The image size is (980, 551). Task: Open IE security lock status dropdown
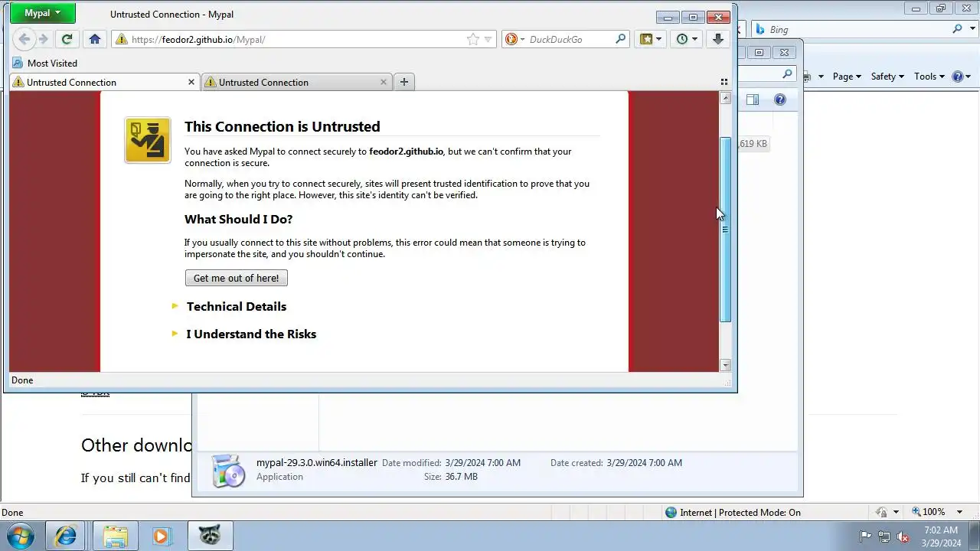[x=887, y=512]
